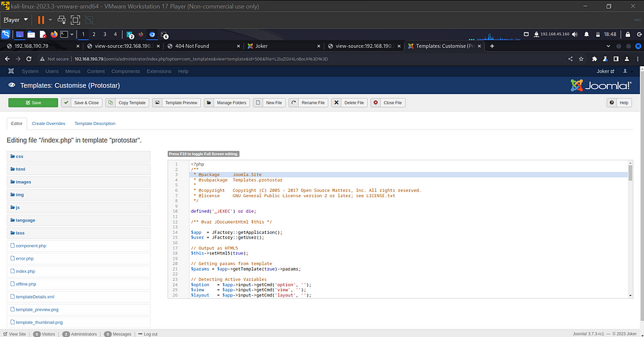
Task: Show desktop using the Kali panel icon
Action: click(20, 35)
